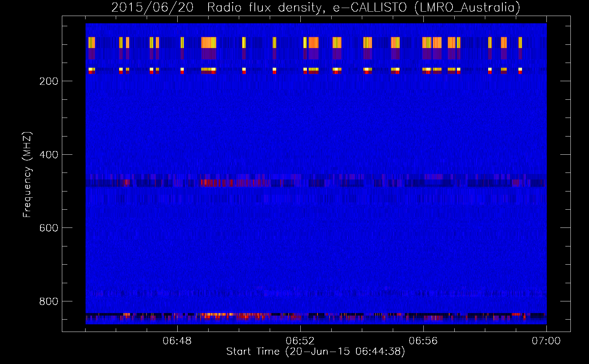
Task: Click the 800 frequency tick label
Action: click(x=48, y=301)
